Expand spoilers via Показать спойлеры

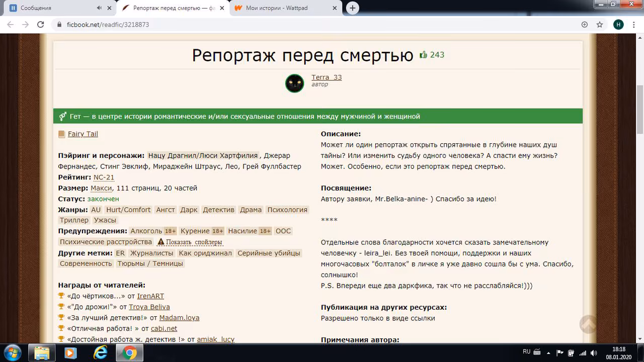[x=190, y=242]
